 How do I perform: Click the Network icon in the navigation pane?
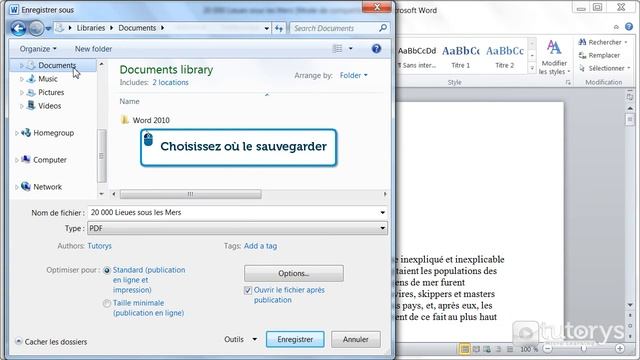tap(26, 186)
